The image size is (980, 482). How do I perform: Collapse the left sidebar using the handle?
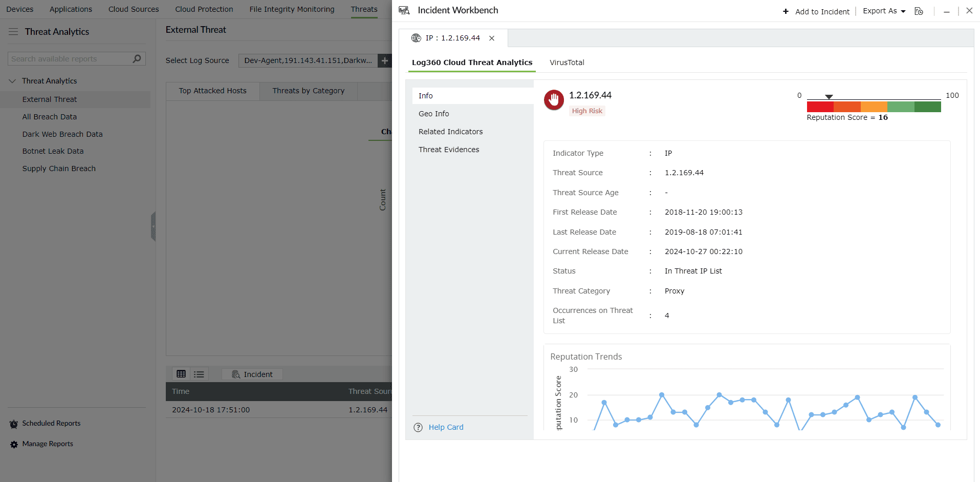153,226
